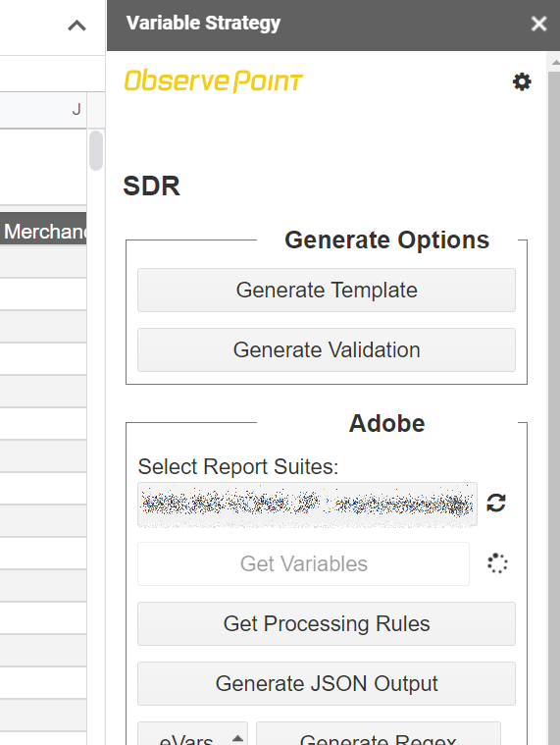The image size is (560, 745).
Task: Click the Generate Options section title
Action: click(386, 239)
